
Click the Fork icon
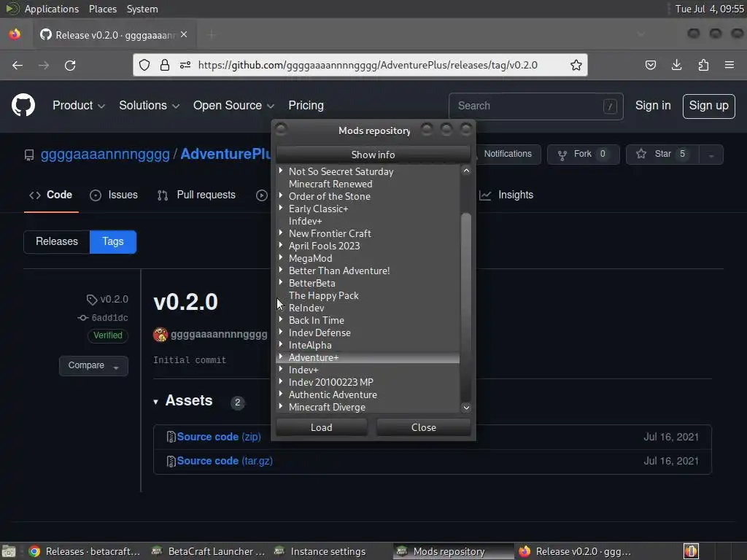coord(562,155)
